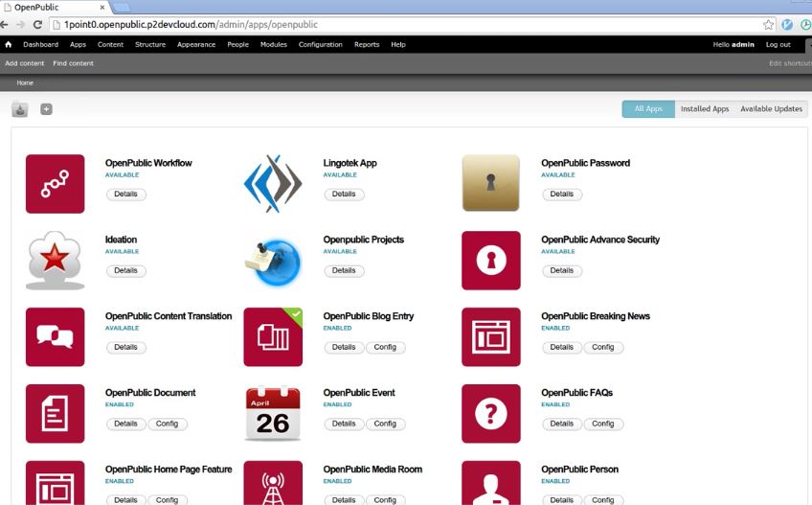Image resolution: width=812 pixels, height=505 pixels.
Task: Click Details for Openpublic Projects
Action: pos(344,270)
